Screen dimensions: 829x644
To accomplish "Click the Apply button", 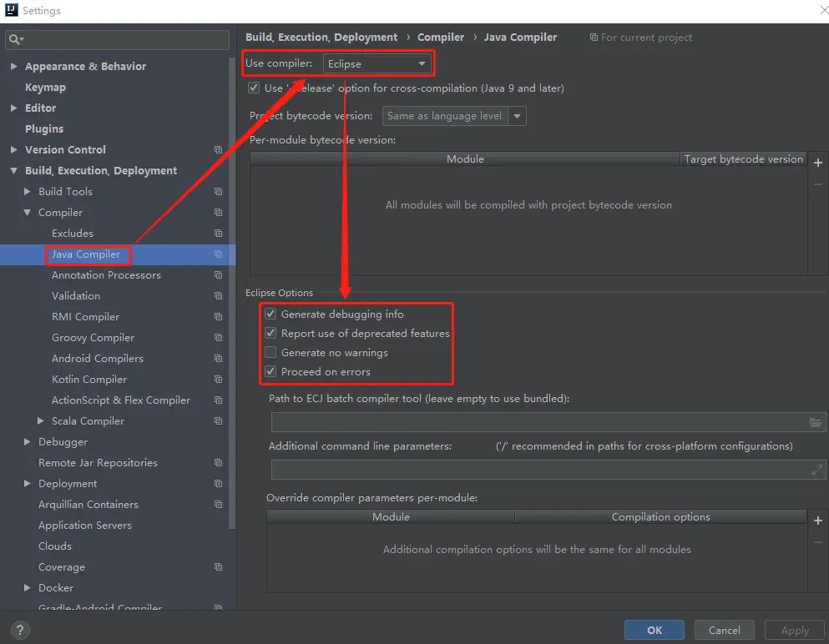I will coord(795,630).
